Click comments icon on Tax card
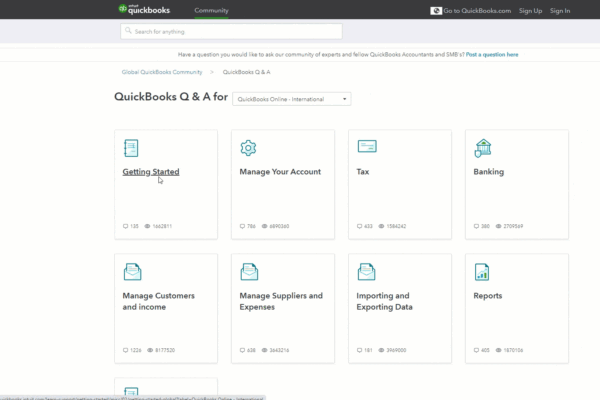Screen dimensions: 600x400 359,226
